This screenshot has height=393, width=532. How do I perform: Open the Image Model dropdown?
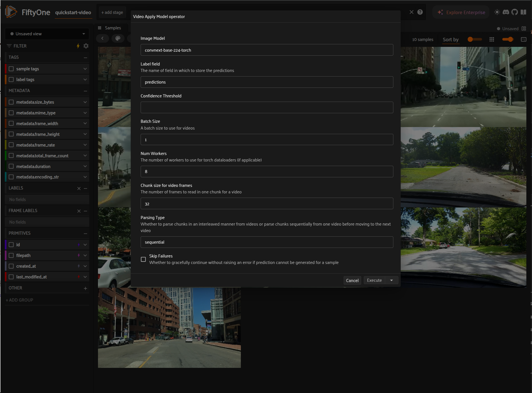coord(267,50)
